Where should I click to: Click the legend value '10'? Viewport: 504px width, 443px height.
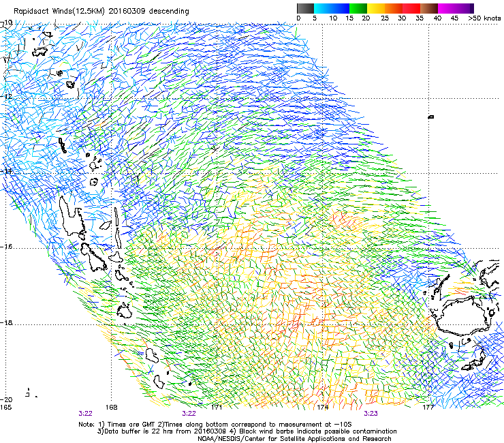click(x=333, y=18)
